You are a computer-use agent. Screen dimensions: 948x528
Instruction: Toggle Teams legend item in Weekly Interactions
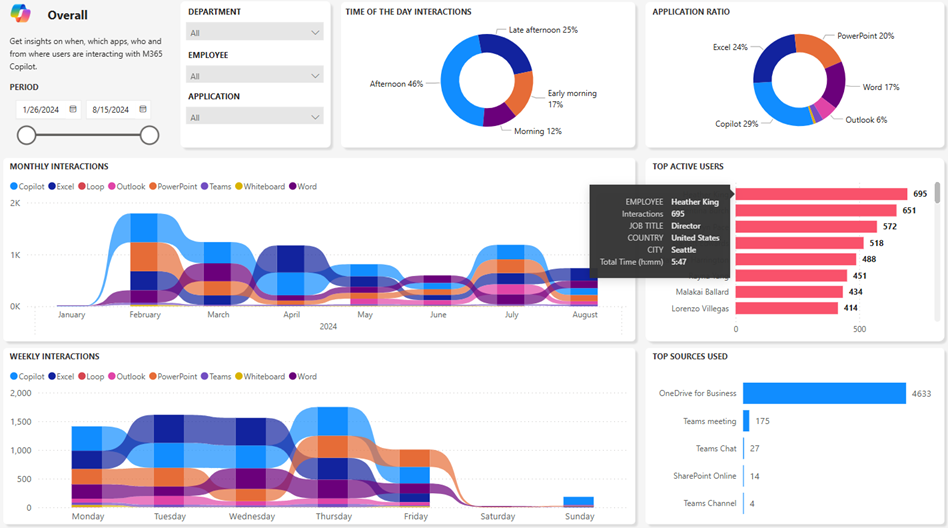coord(220,377)
